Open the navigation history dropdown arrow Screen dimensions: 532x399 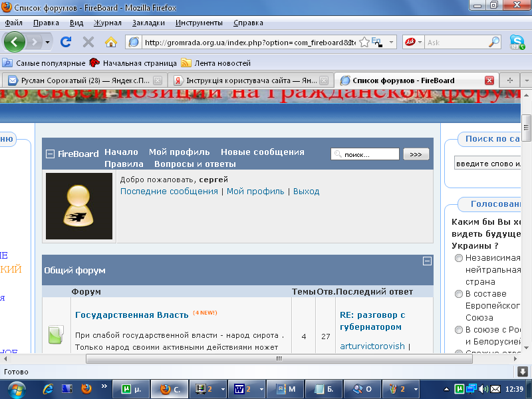(47, 42)
